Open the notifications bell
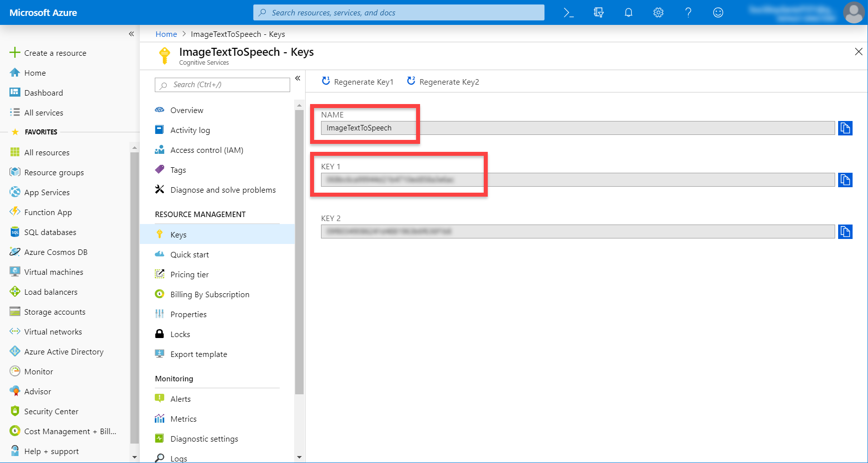The width and height of the screenshot is (868, 463). point(629,12)
